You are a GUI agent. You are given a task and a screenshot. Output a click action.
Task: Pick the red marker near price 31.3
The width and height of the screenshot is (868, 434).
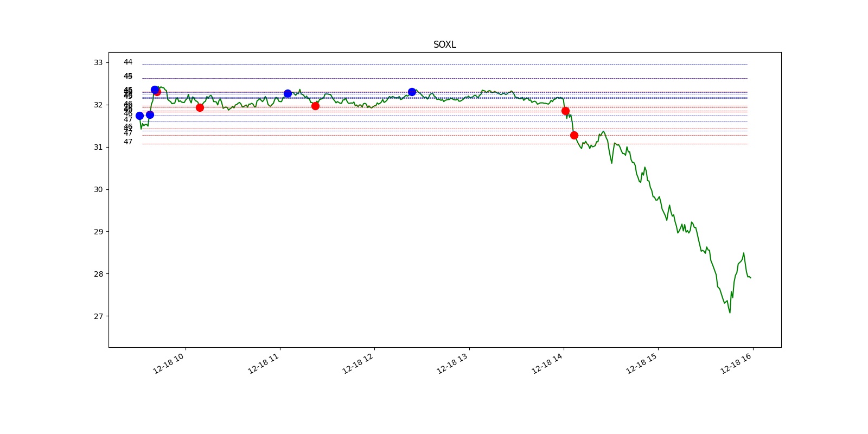pos(574,135)
